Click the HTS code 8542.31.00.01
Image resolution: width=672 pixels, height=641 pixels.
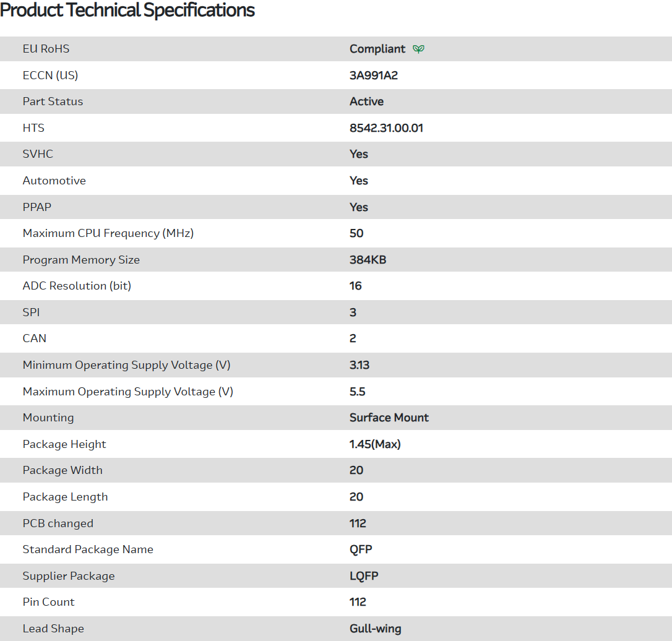(386, 128)
